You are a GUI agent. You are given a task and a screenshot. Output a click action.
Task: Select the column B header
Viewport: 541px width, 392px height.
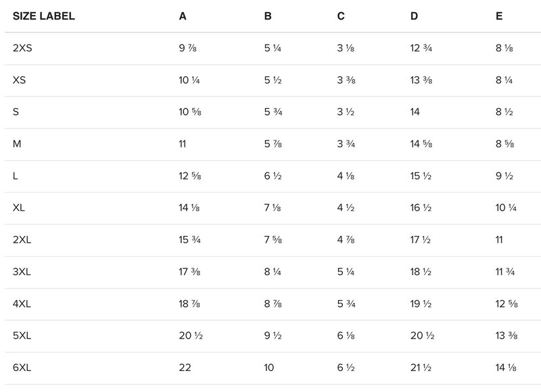pos(268,16)
